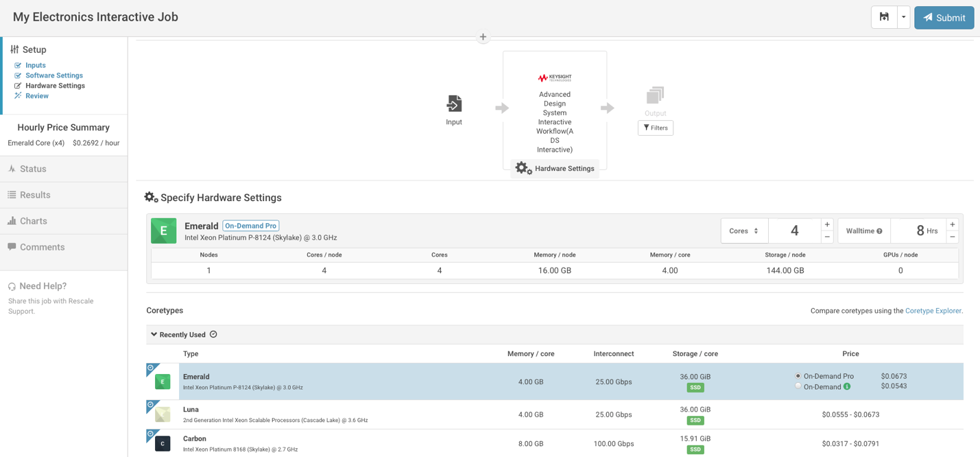980x457 pixels.
Task: Click the Output files icon in workflow
Action: [655, 95]
